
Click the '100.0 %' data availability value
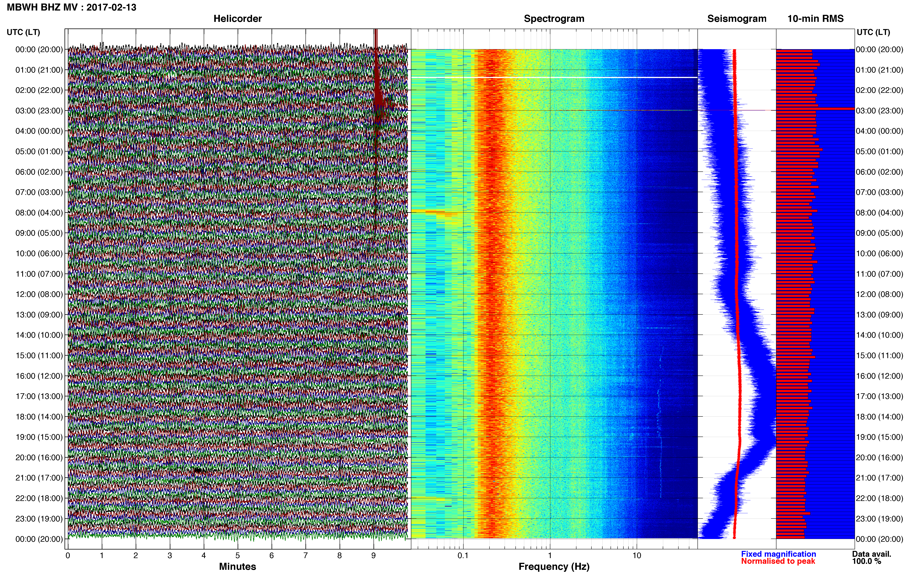[x=867, y=562]
